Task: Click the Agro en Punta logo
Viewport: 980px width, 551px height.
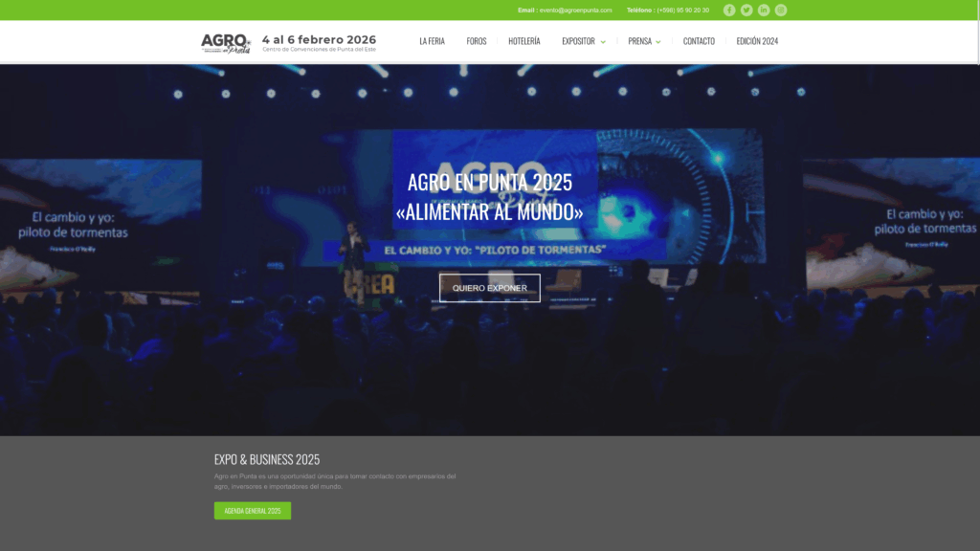Action: click(x=226, y=43)
